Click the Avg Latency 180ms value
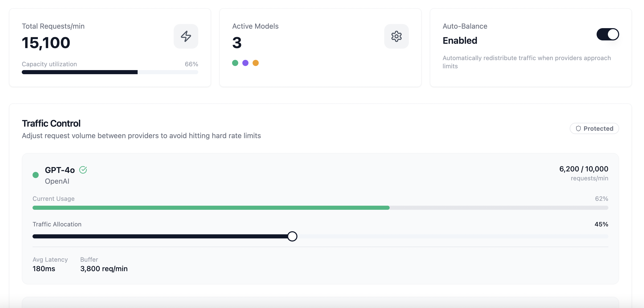Screen dimensions: 644x308 tap(44, 269)
